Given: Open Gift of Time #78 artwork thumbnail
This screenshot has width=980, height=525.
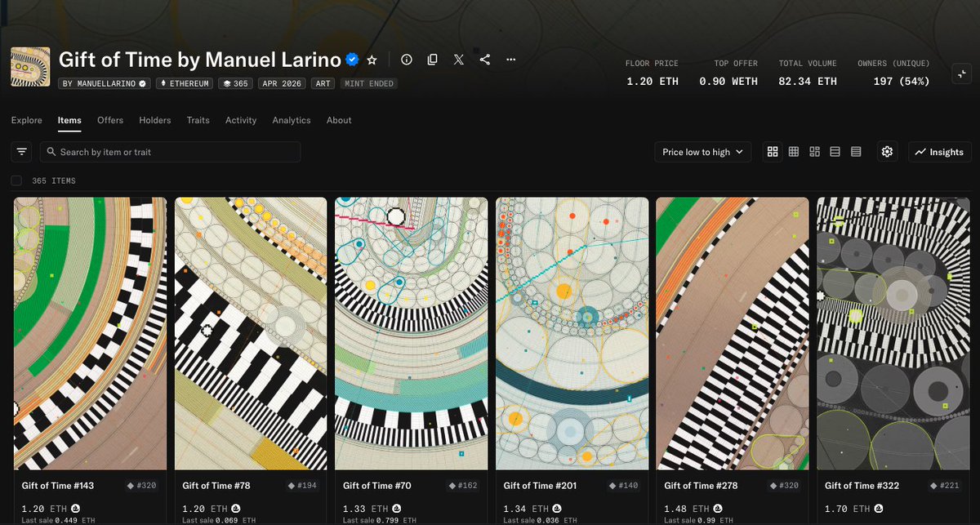Looking at the screenshot, I should point(251,333).
